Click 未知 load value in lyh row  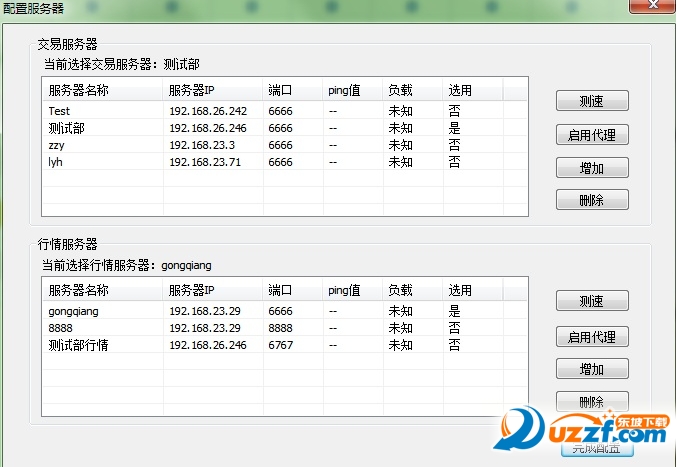pyautogui.click(x=401, y=162)
